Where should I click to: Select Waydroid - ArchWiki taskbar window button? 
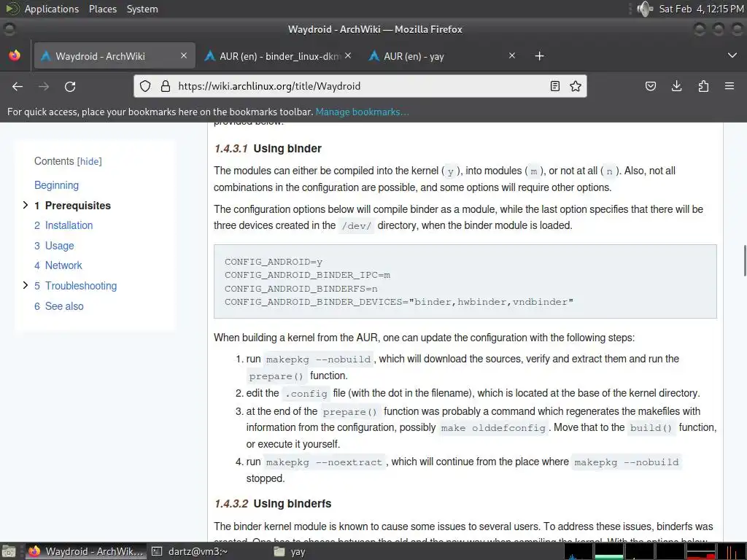point(86,551)
